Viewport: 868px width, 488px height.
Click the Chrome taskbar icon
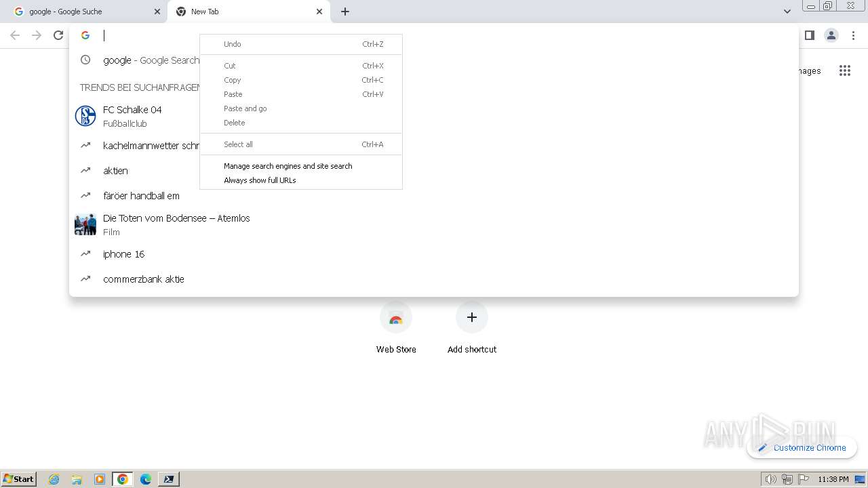(x=123, y=479)
